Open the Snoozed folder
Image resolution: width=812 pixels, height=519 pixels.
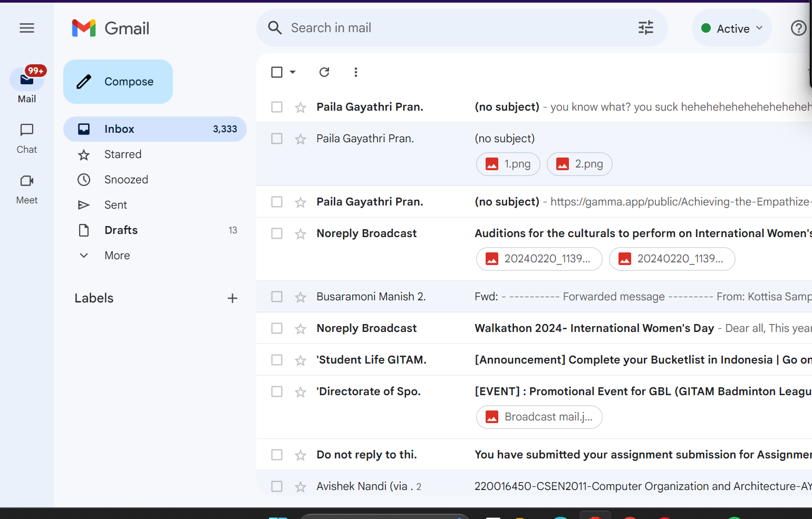(155, 180)
